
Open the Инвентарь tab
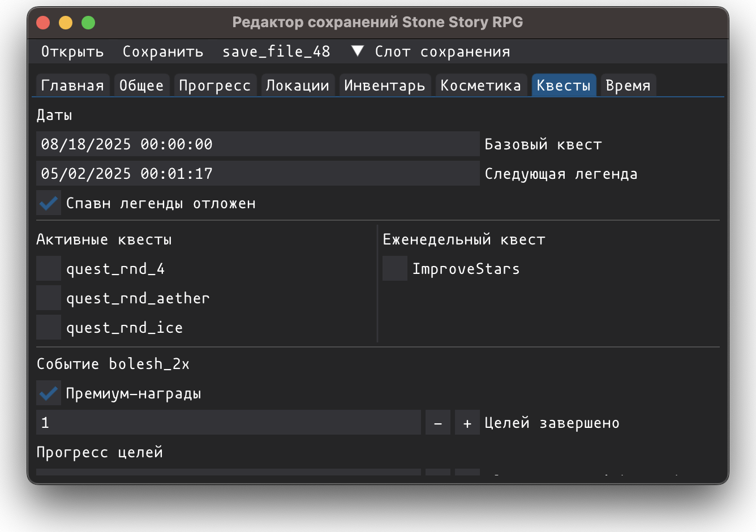tap(384, 85)
